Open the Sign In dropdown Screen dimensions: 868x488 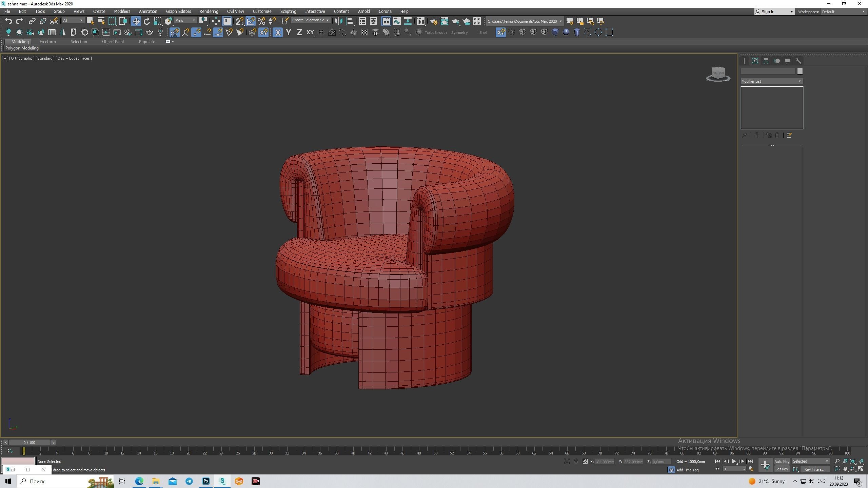[774, 12]
